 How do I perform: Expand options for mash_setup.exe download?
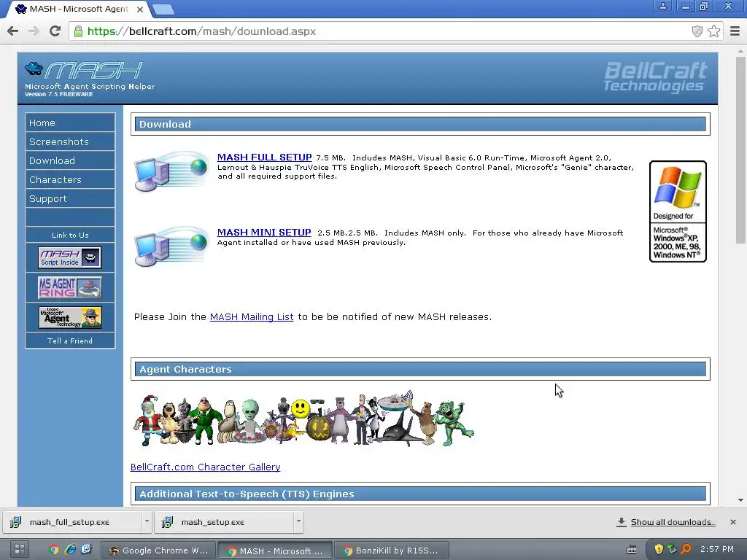[298, 521]
